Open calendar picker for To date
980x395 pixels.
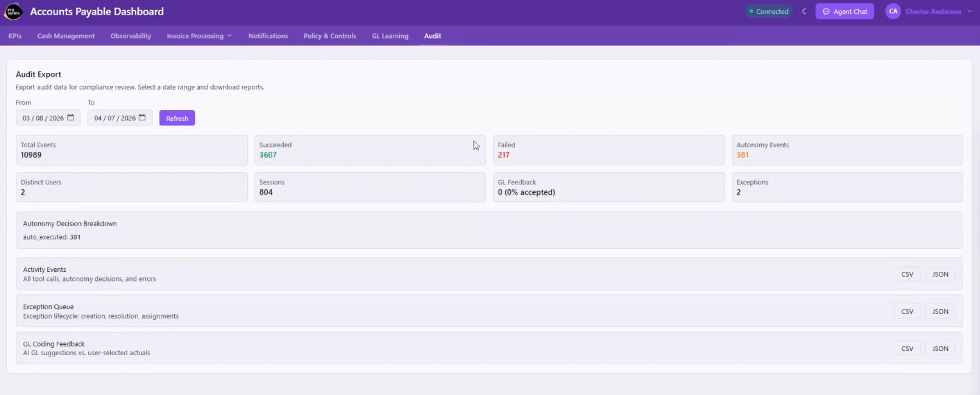[x=142, y=117]
